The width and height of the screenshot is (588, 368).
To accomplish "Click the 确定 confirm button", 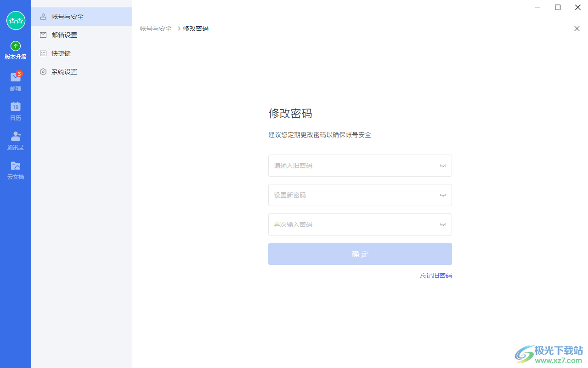I will click(x=360, y=254).
